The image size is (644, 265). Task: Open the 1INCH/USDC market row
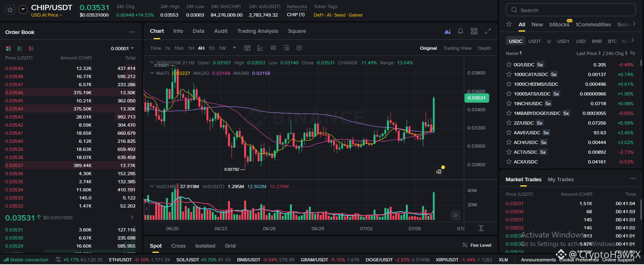click(570, 104)
